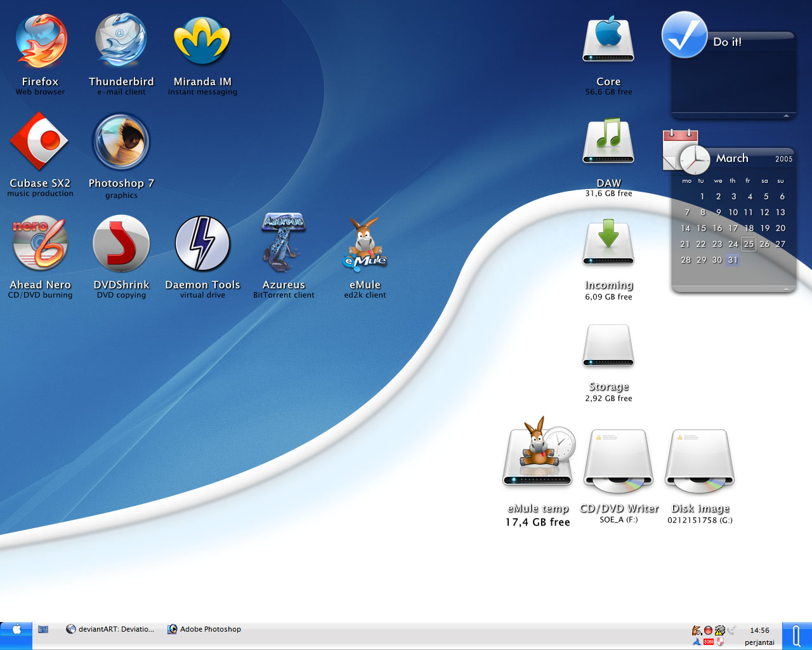Select day 1 in March calendar
Screen dimensions: 812x650
pyautogui.click(x=702, y=196)
